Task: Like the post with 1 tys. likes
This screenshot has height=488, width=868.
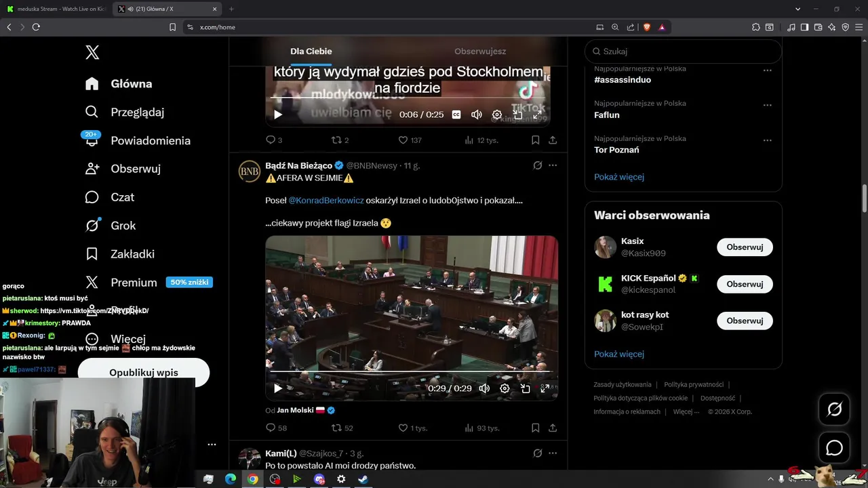Action: click(x=412, y=428)
